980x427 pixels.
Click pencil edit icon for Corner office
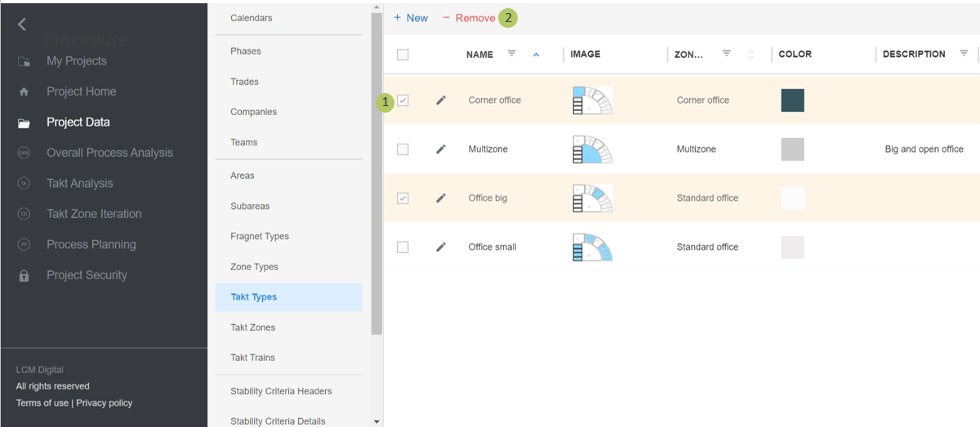tap(441, 100)
